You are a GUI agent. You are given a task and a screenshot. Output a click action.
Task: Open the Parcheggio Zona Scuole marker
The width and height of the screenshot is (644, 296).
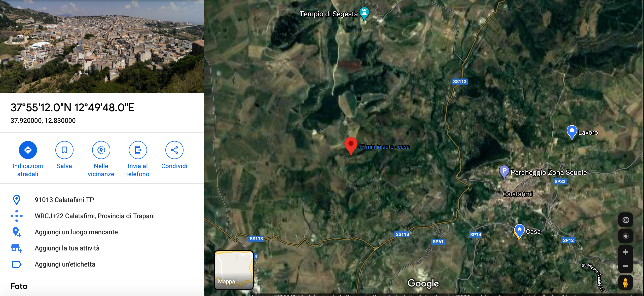click(x=504, y=172)
